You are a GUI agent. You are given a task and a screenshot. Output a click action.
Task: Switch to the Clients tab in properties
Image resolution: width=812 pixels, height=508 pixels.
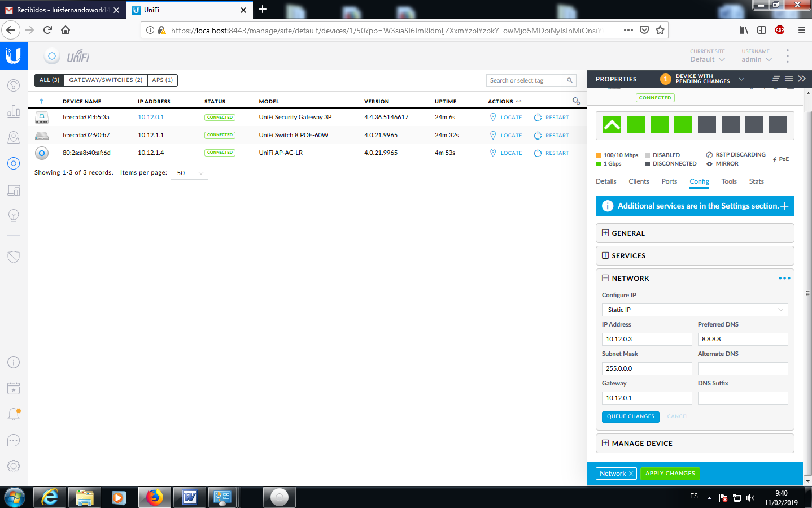639,181
